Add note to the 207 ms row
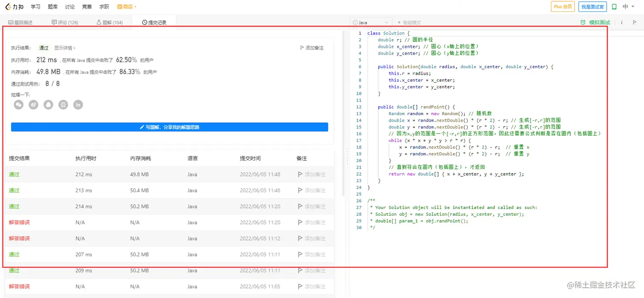Image resolution: width=644 pixels, height=298 pixels. click(x=311, y=255)
